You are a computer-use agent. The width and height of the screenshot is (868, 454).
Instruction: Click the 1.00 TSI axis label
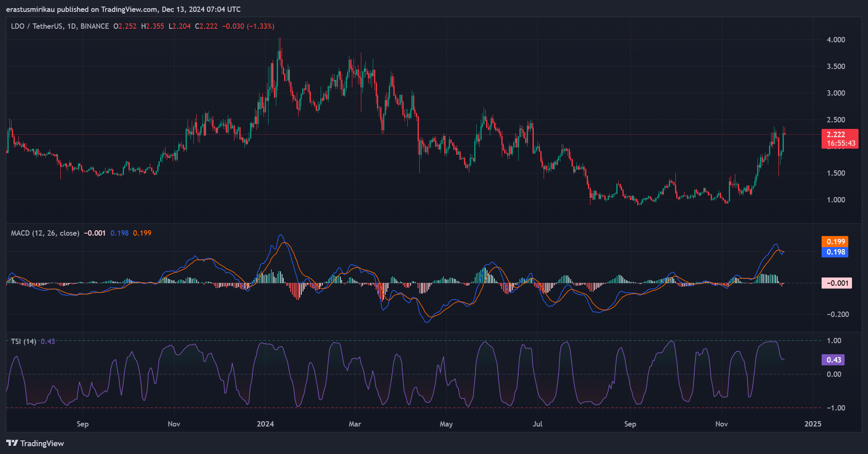pyautogui.click(x=834, y=341)
